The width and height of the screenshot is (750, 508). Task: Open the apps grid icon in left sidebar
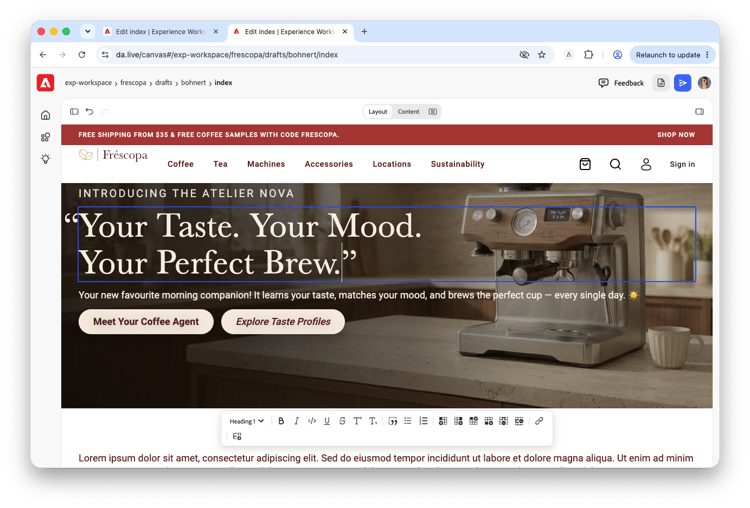pyautogui.click(x=45, y=137)
